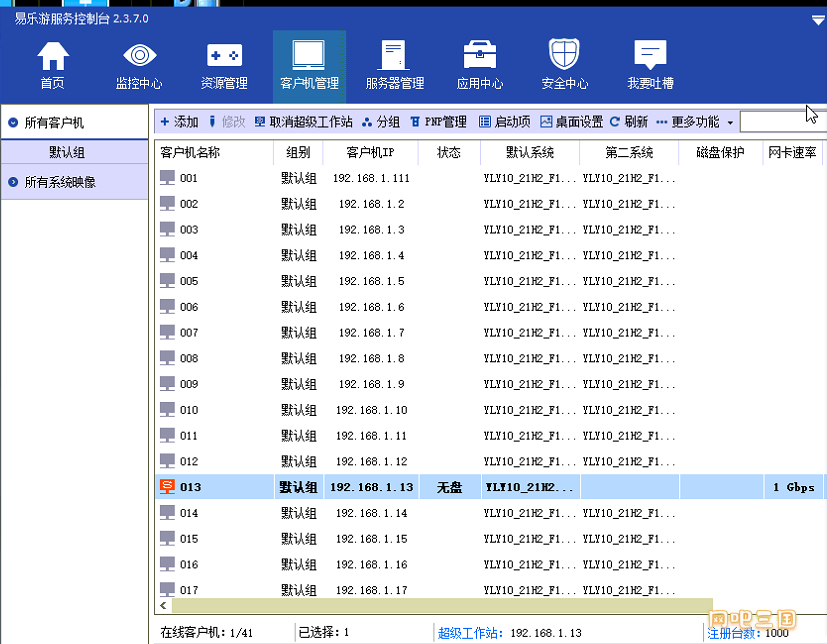Sort by 磁盘保护 column header
Screen dimensions: 827x644
click(720, 152)
